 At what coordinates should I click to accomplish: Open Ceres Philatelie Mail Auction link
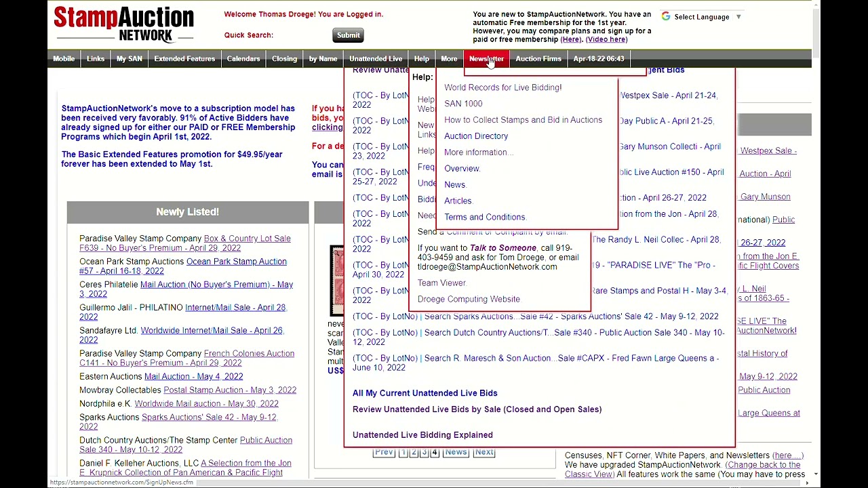(186, 289)
